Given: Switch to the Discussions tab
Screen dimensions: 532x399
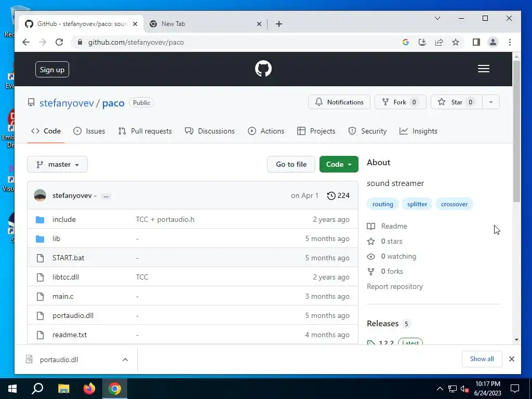Looking at the screenshot, I should click(210, 131).
